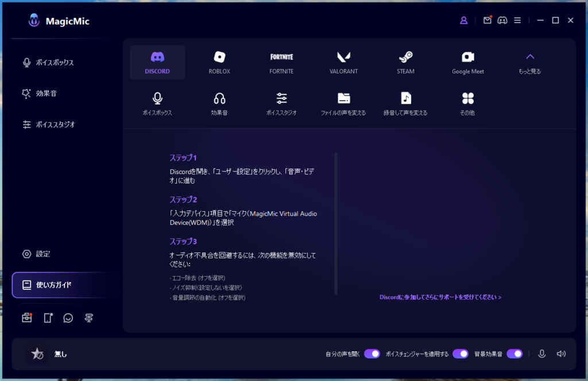
Task: Click the エコー除去 bullet line
Action: click(x=198, y=278)
